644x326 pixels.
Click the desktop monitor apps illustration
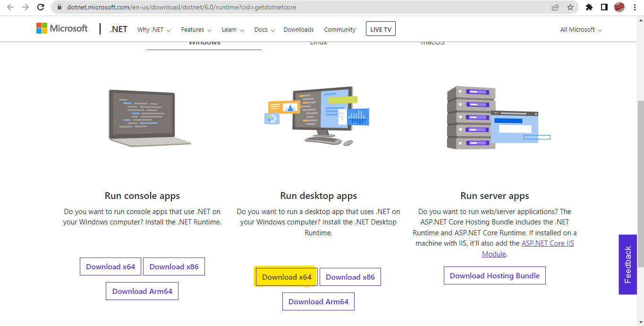click(317, 116)
